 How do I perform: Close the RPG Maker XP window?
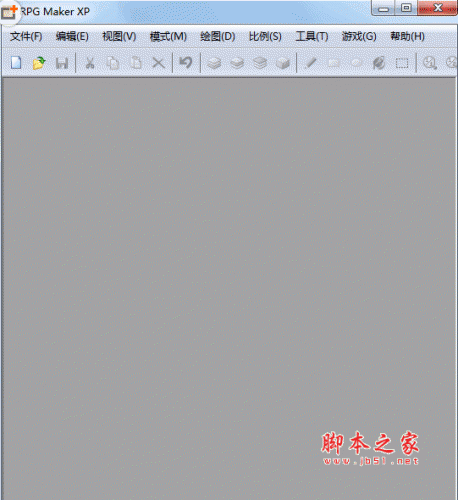438,8
